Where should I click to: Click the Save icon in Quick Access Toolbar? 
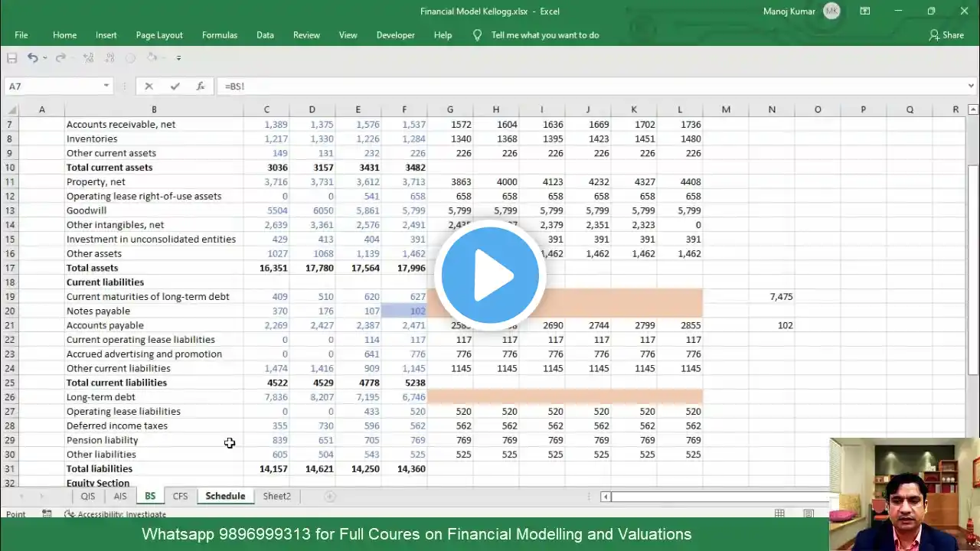pyautogui.click(x=11, y=57)
